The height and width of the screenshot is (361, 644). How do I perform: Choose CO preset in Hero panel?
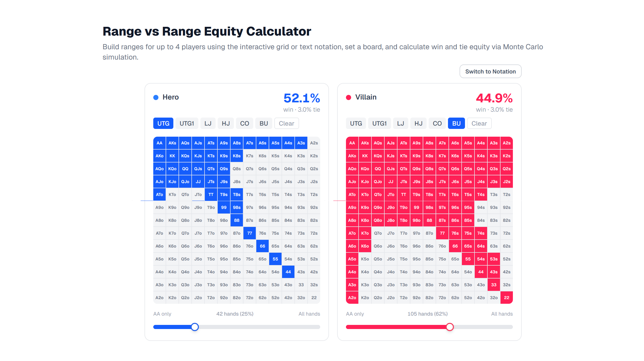[244, 124]
